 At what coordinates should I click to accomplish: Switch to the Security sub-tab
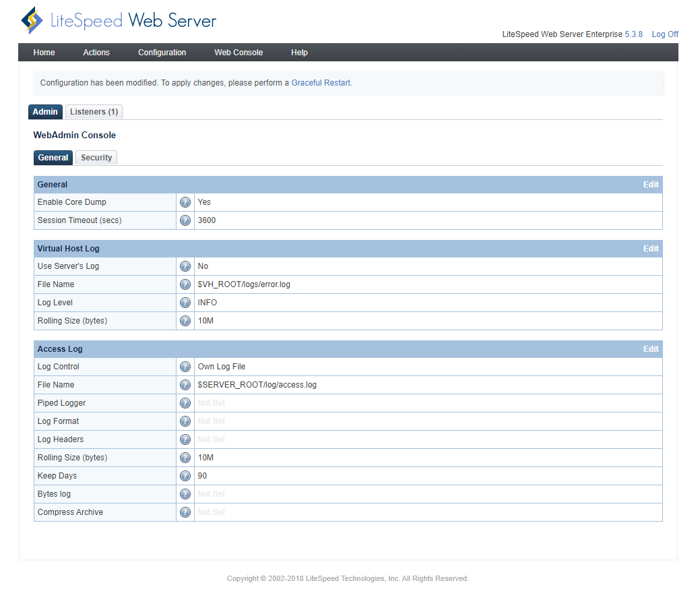tap(96, 158)
